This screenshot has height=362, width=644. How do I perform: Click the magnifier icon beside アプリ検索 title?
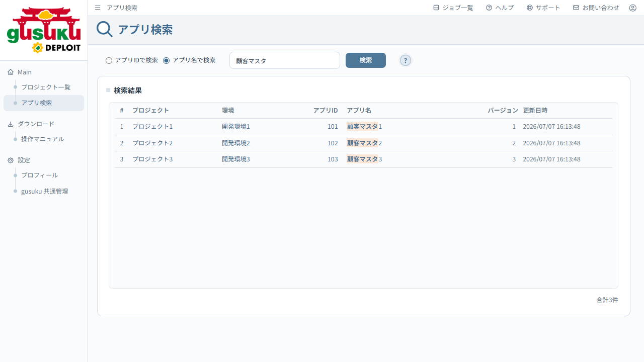coord(105,29)
